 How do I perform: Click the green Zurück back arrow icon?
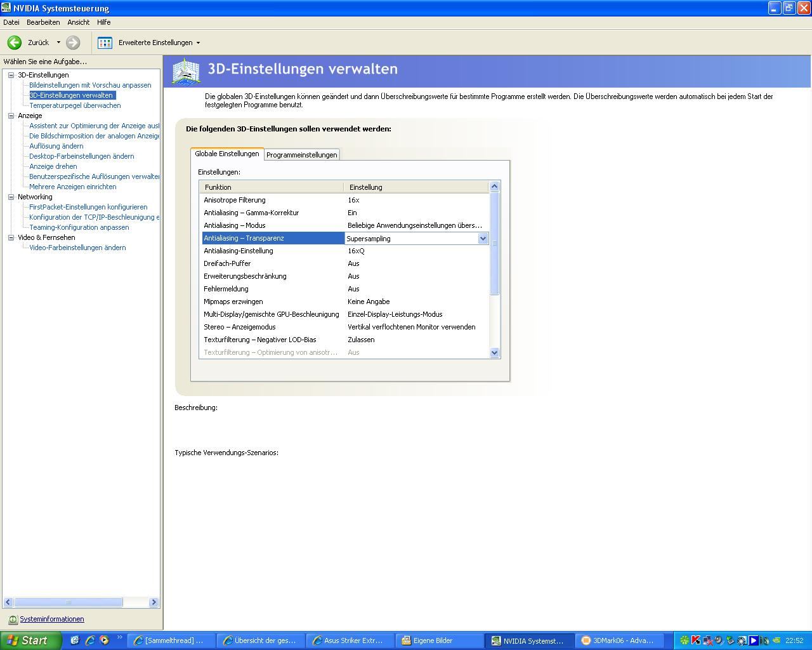[x=15, y=43]
